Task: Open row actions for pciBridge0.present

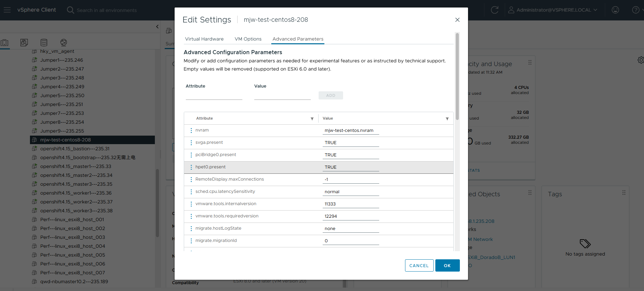Action: [x=191, y=155]
